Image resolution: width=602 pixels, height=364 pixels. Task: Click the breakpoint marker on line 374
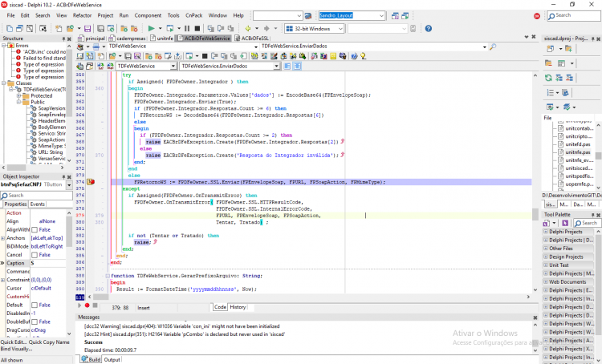pyautogui.click(x=91, y=182)
